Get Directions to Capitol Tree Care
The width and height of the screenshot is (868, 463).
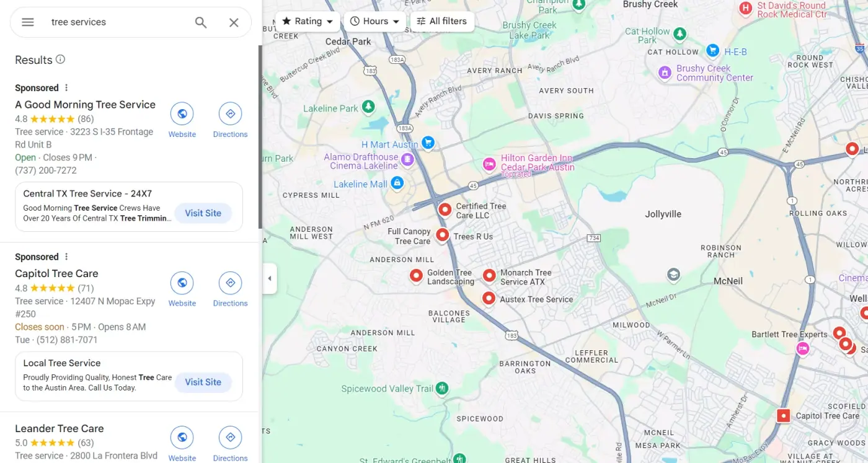pos(230,289)
